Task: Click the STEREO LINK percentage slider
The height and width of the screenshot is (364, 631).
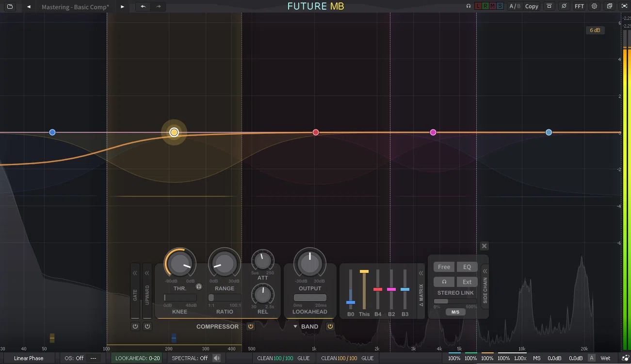Action: tap(455, 301)
